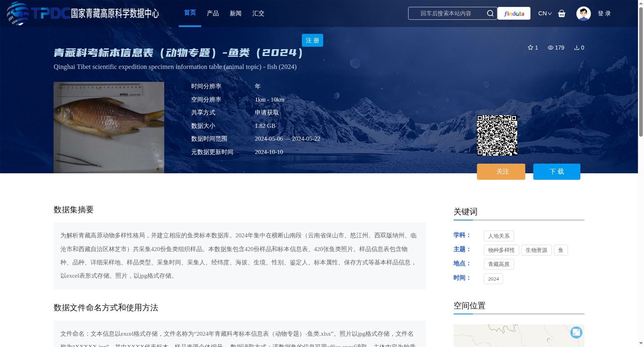Click the 登录 login link

coord(604,13)
